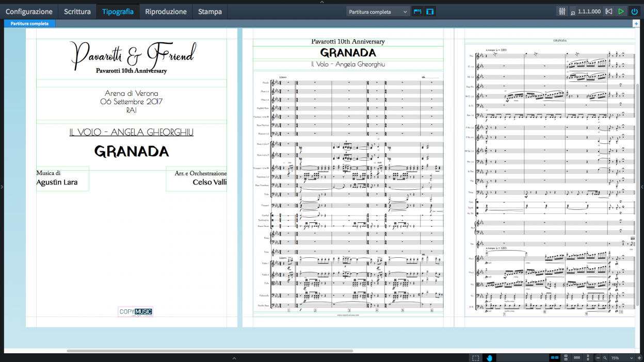Screen dimensions: 644x362
Task: Open the Partitura completa layout dropdown
Action: pyautogui.click(x=378, y=12)
